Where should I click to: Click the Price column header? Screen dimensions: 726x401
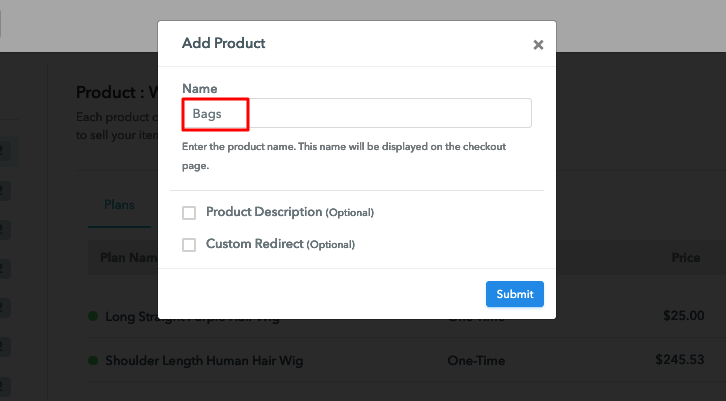[685, 258]
